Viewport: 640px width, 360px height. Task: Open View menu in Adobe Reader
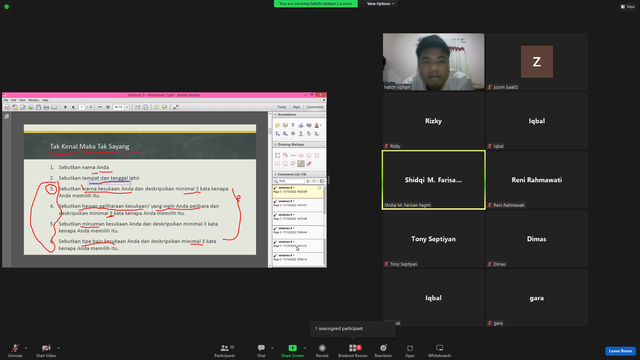point(22,100)
